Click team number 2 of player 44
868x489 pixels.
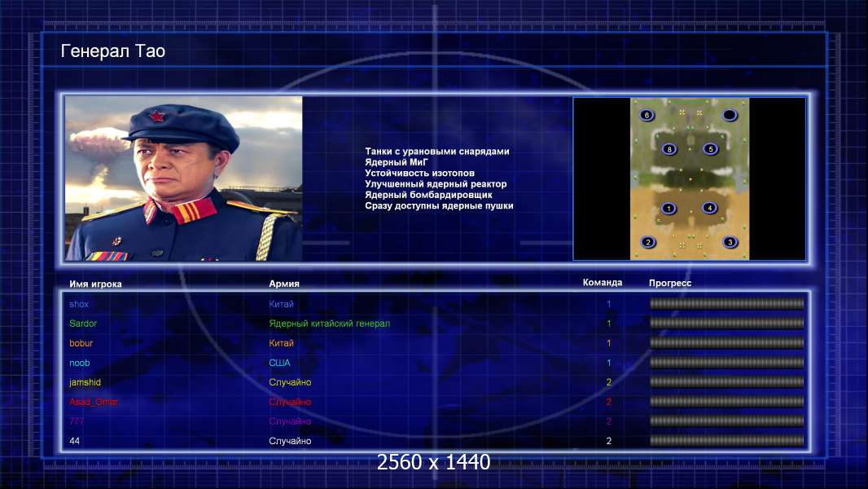tap(608, 442)
